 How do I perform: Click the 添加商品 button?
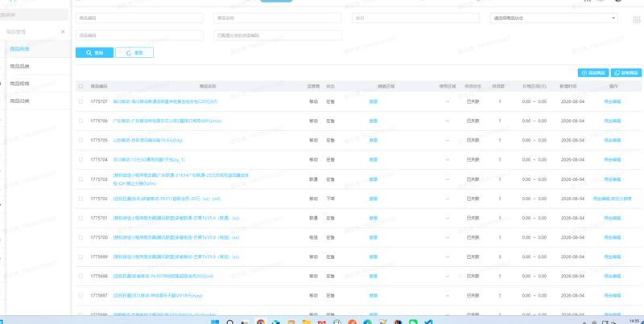(593, 72)
